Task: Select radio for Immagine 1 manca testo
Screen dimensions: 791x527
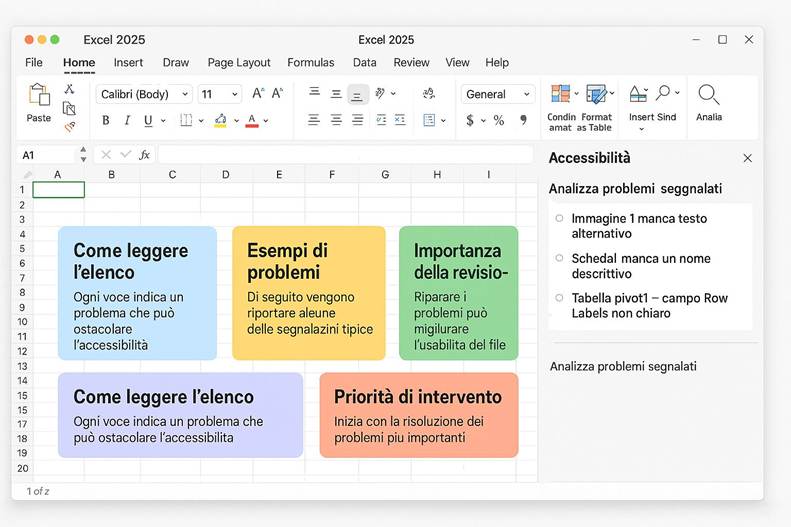Action: pos(559,218)
